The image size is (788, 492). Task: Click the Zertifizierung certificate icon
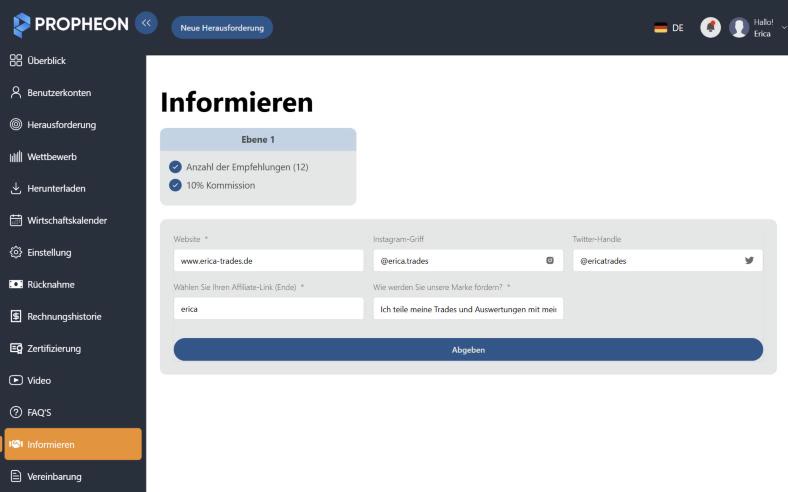(16, 348)
